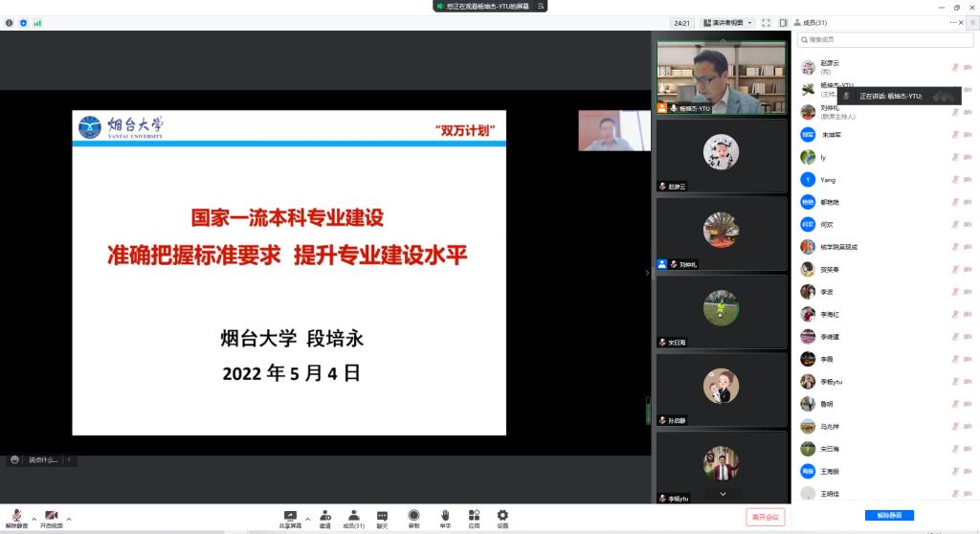
Task: Click the meeting info icon
Action: point(10,23)
